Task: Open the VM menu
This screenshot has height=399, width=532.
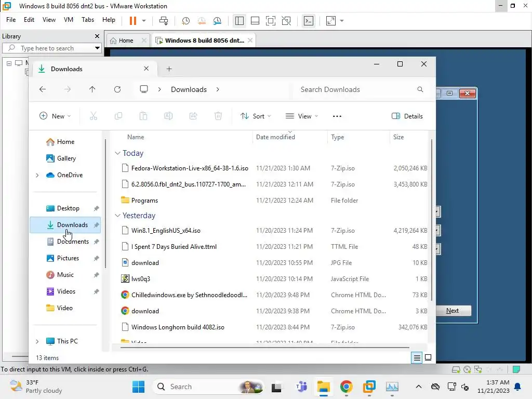Action: click(69, 20)
